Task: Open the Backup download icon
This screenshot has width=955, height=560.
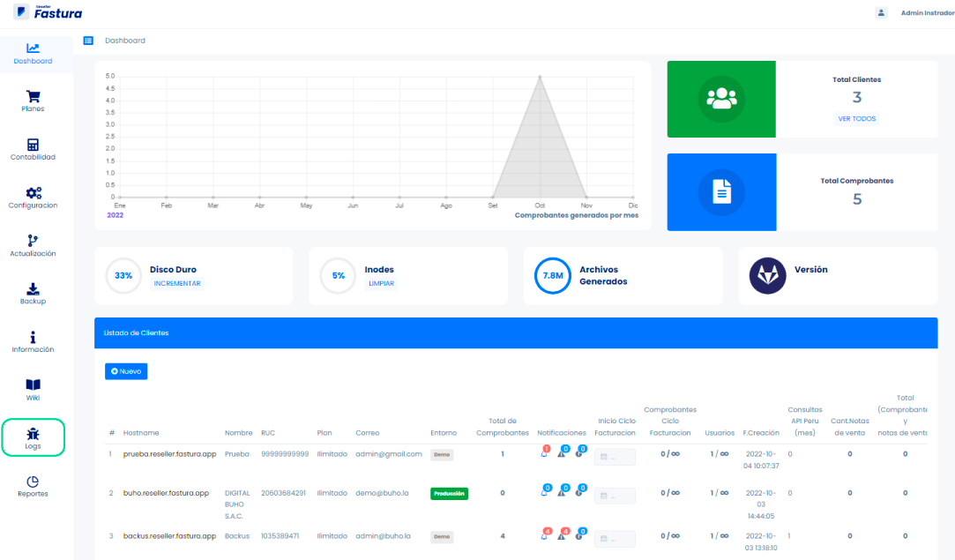Action: pyautogui.click(x=33, y=289)
